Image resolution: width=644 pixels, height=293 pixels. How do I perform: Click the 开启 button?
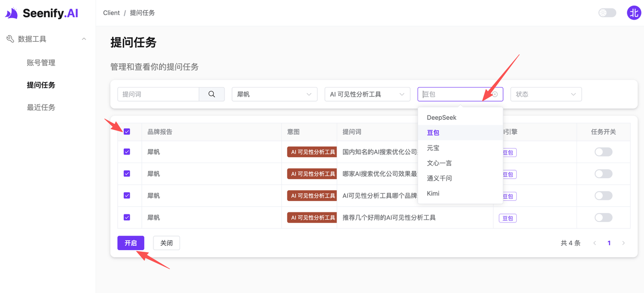tap(131, 243)
